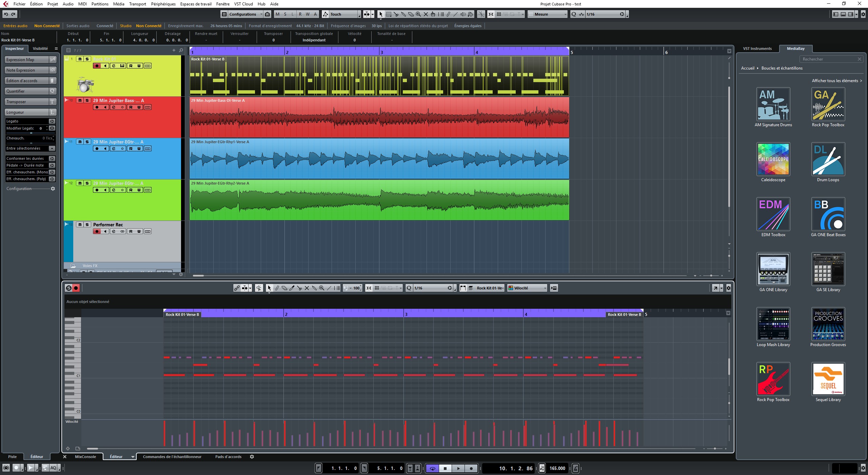This screenshot has width=868, height=475.
Task: Toggle Read automation on the Rock Kit track
Action: [131, 66]
